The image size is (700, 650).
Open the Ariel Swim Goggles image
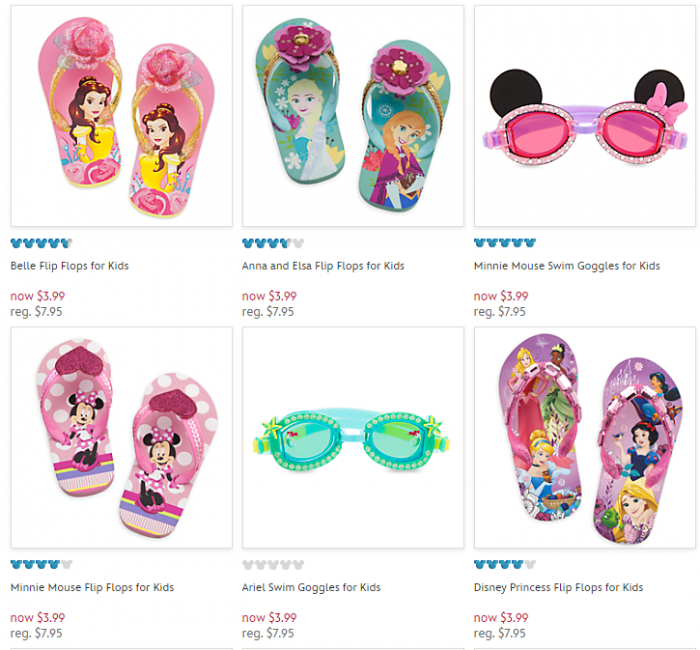[353, 437]
